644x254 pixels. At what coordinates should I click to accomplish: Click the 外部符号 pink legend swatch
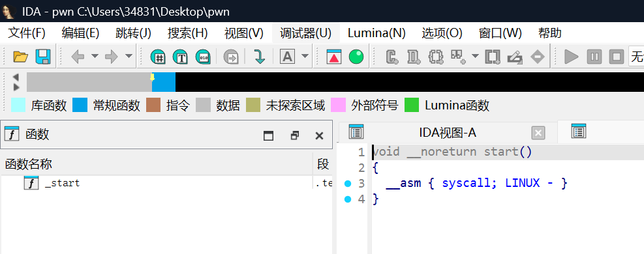(338, 106)
